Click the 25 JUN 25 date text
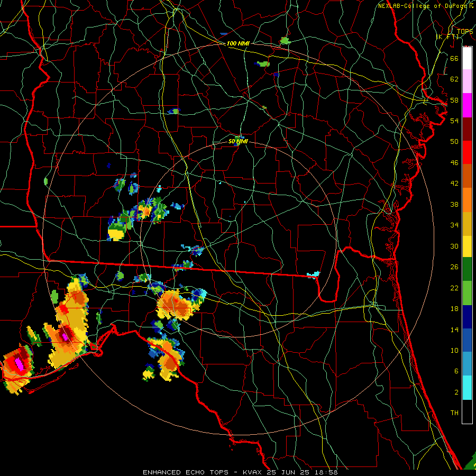Image resolution: width=476 pixels, height=476 pixels. 289,472
